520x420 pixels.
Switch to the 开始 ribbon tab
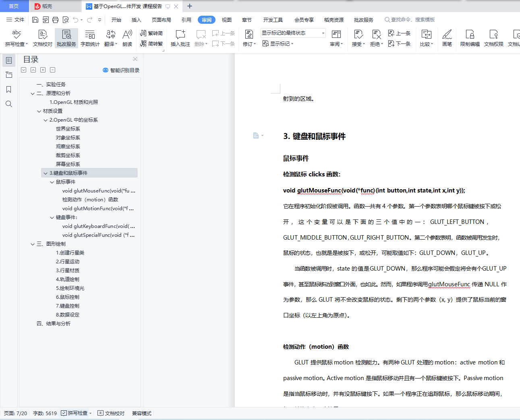click(x=116, y=20)
